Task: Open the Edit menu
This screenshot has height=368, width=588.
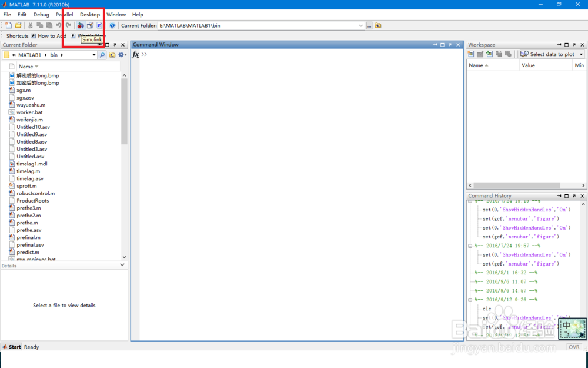Action: tap(22, 15)
